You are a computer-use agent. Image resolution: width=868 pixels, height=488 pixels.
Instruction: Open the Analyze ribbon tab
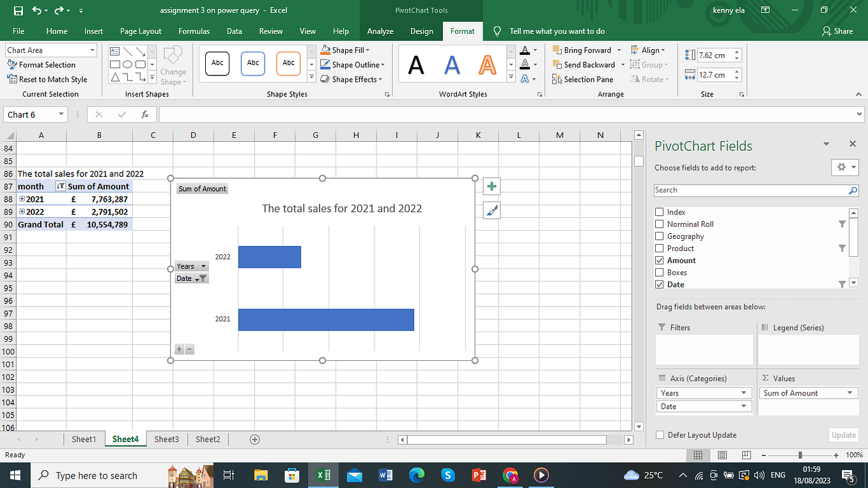pyautogui.click(x=380, y=31)
